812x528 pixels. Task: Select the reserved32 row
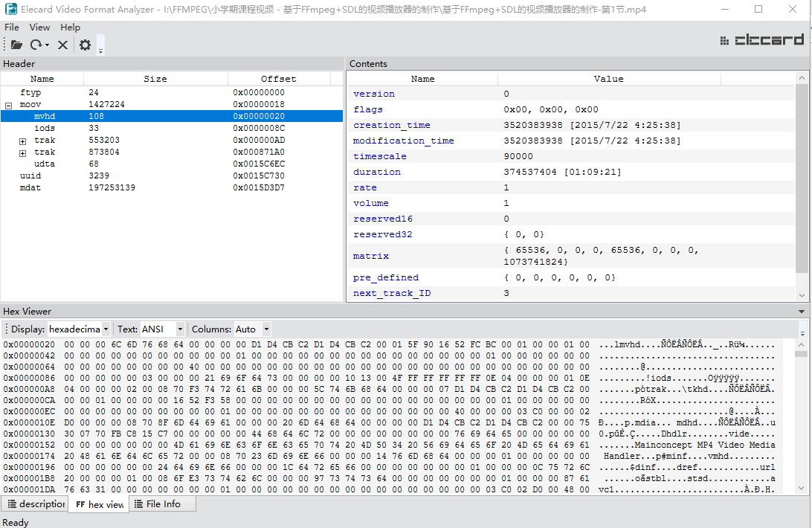point(571,234)
